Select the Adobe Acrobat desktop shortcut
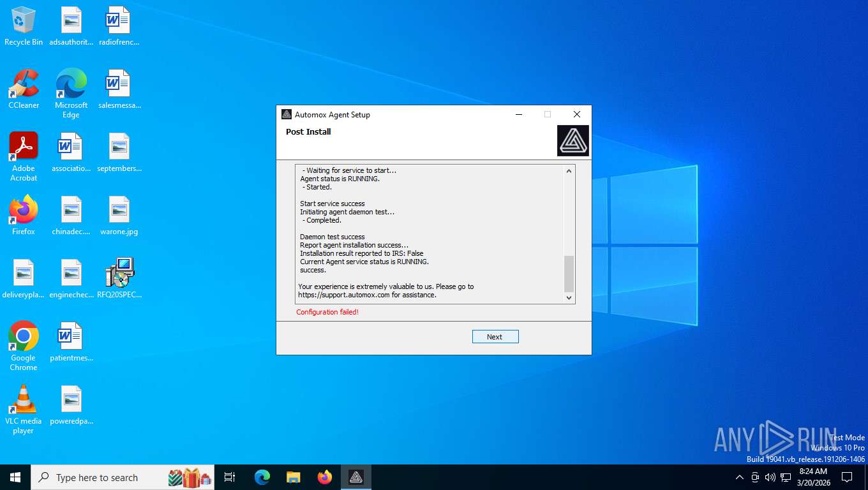The image size is (868, 490). 24,157
